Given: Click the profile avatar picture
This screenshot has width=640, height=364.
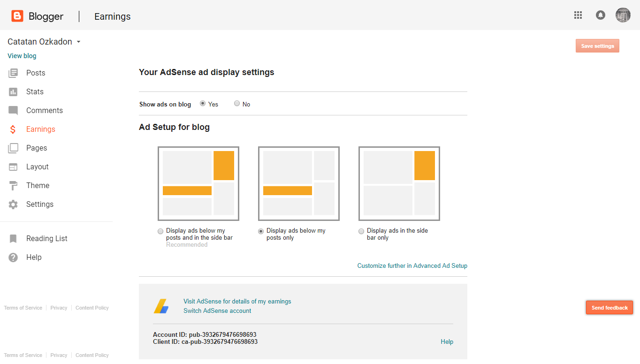Looking at the screenshot, I should (x=623, y=15).
